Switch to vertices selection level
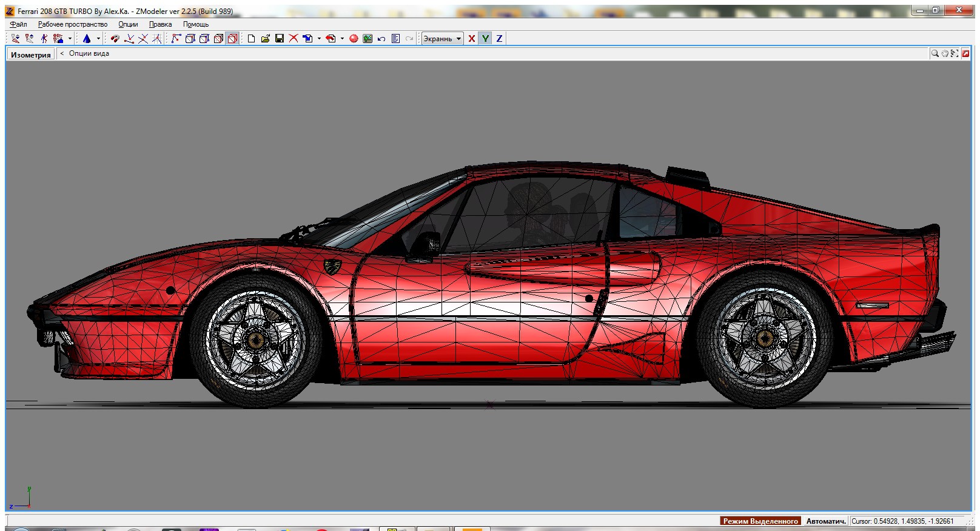 pyautogui.click(x=176, y=39)
